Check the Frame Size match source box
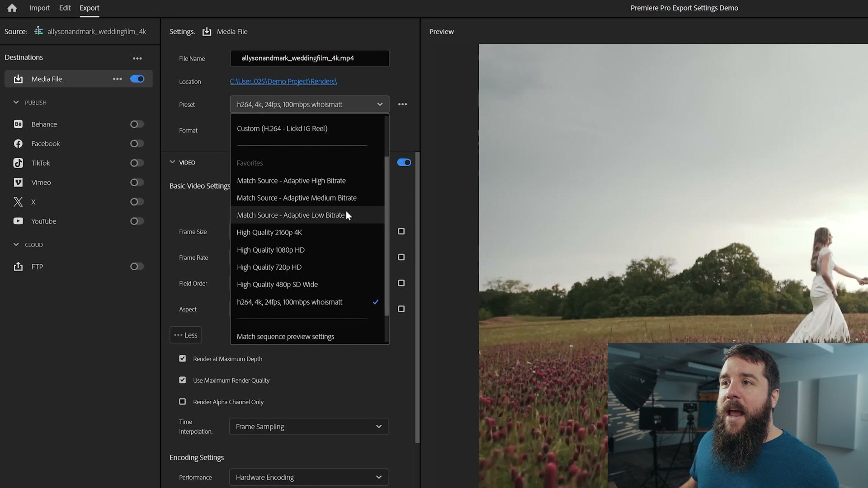 click(401, 231)
